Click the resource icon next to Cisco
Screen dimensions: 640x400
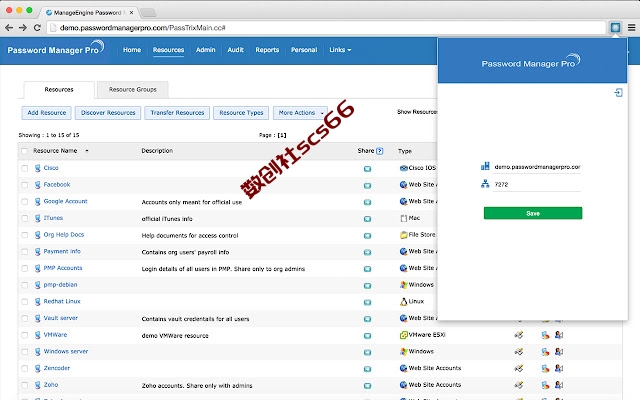[38, 168]
